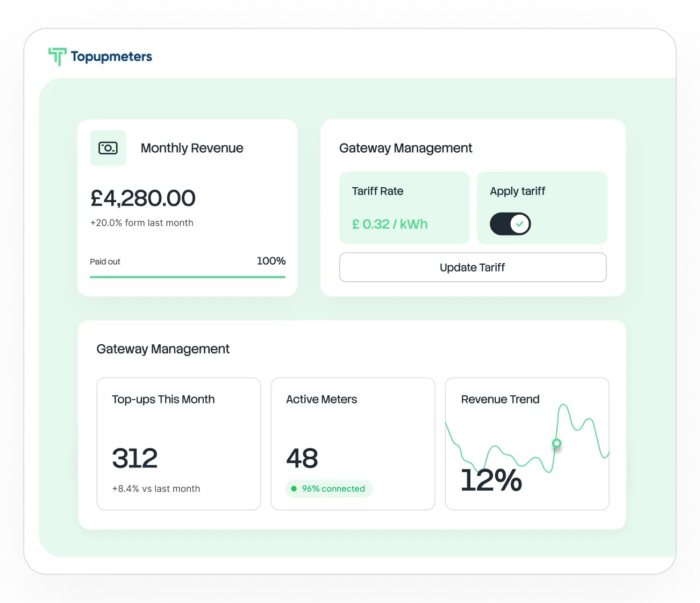This screenshot has width=700, height=603.
Task: Click the £ 0.32 / kWh tariff rate
Action: click(389, 224)
